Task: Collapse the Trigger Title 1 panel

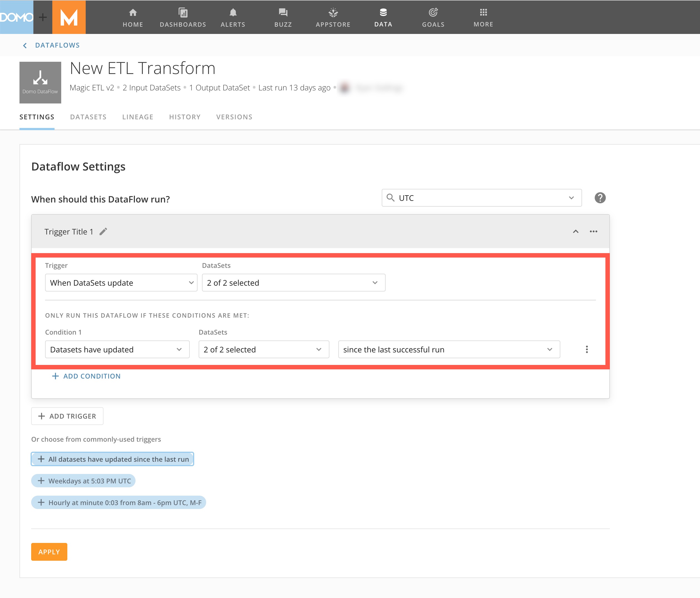Action: 575,231
